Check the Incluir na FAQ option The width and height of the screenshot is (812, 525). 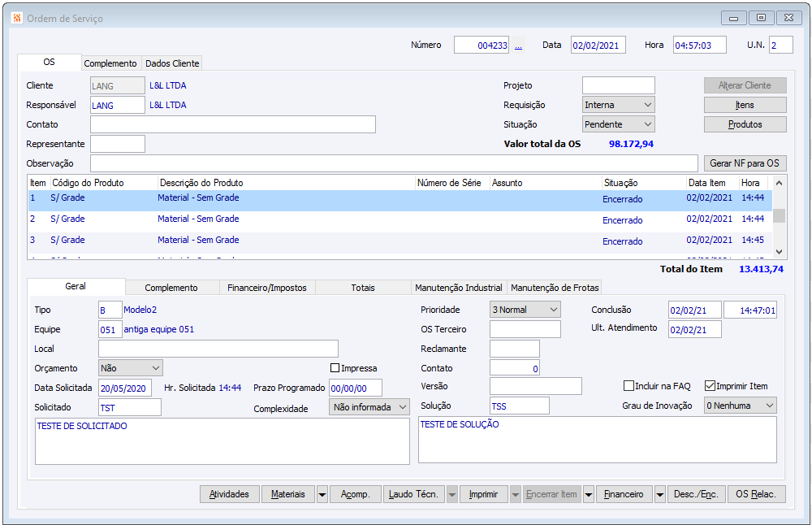[x=628, y=386]
